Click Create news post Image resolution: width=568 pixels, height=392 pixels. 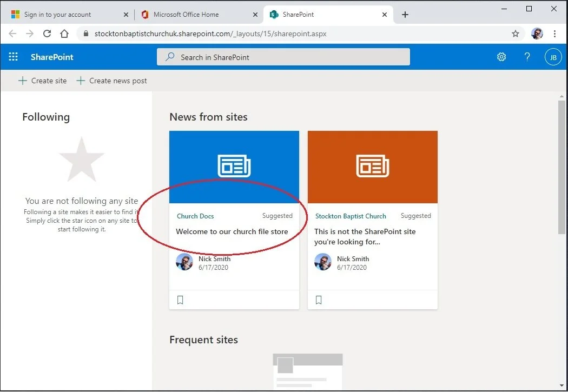click(111, 81)
